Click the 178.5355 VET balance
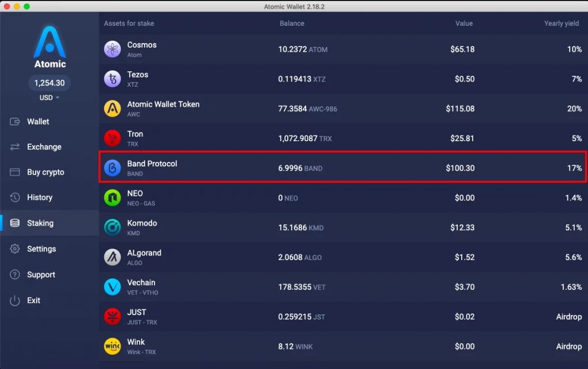 (302, 287)
